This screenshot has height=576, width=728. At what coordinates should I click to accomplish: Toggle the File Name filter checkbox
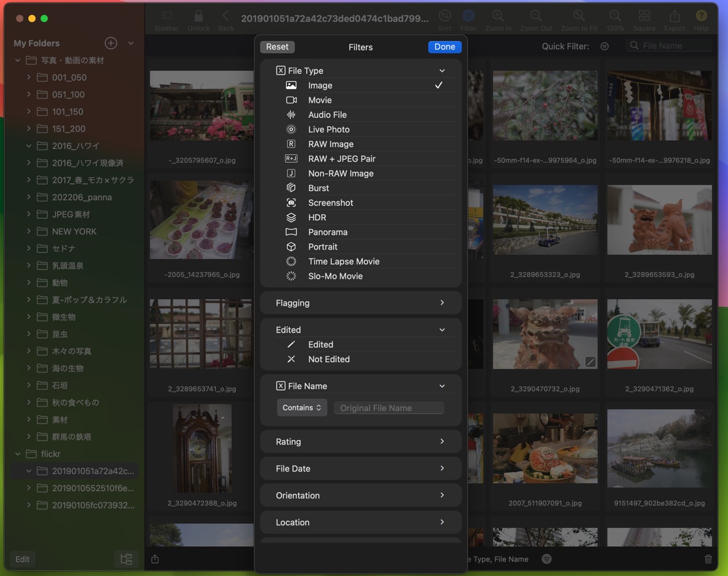tap(281, 386)
